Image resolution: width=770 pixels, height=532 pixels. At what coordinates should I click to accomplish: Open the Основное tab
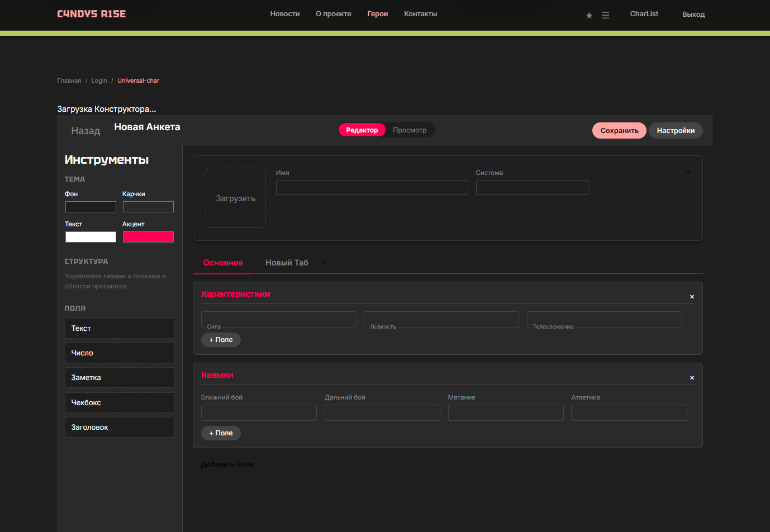(223, 263)
